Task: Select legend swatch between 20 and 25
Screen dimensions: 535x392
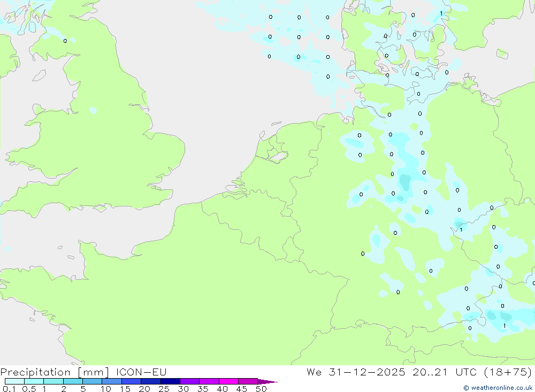Action: click(151, 381)
